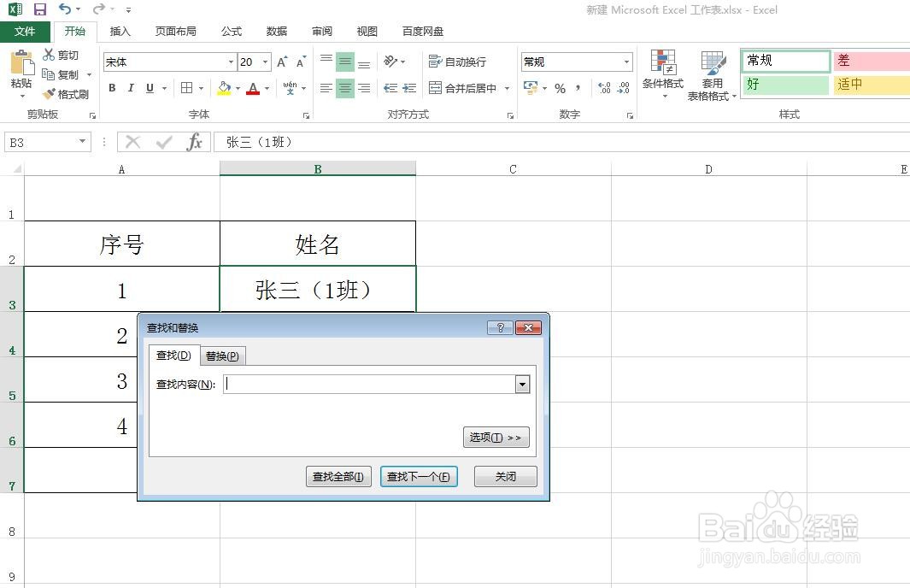Image resolution: width=910 pixels, height=588 pixels.
Task: Open the font name dropdown
Action: point(229,62)
